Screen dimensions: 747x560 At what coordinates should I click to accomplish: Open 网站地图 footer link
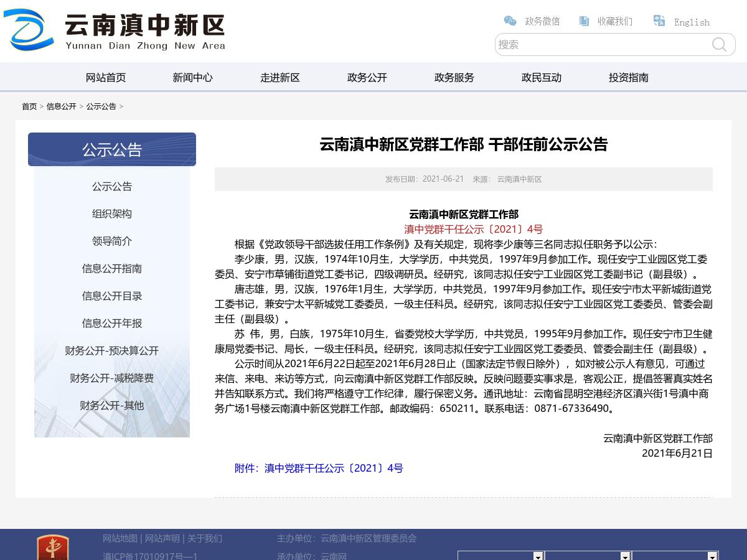[120, 539]
